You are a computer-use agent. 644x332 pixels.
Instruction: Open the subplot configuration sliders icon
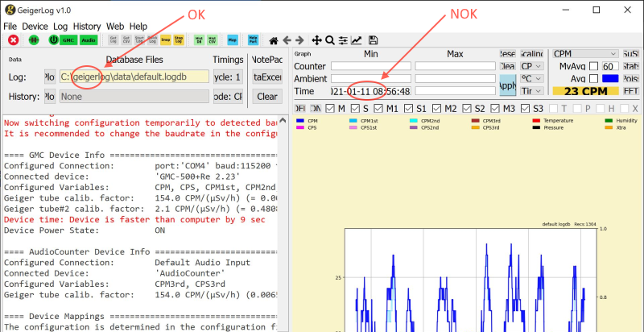[343, 40]
